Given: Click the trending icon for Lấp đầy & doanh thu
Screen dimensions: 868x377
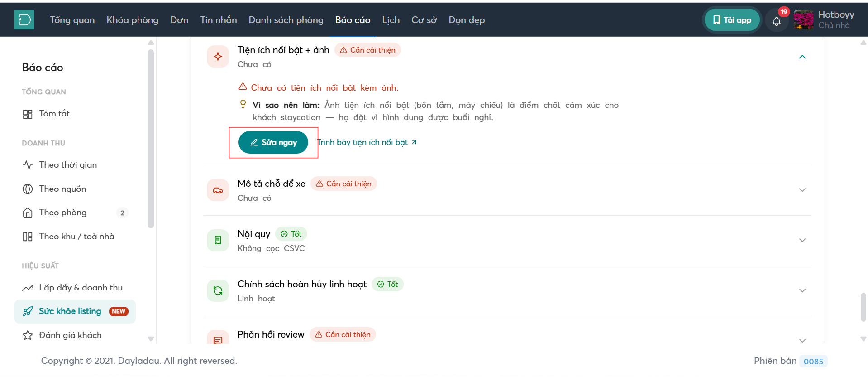Looking at the screenshot, I should point(28,288).
